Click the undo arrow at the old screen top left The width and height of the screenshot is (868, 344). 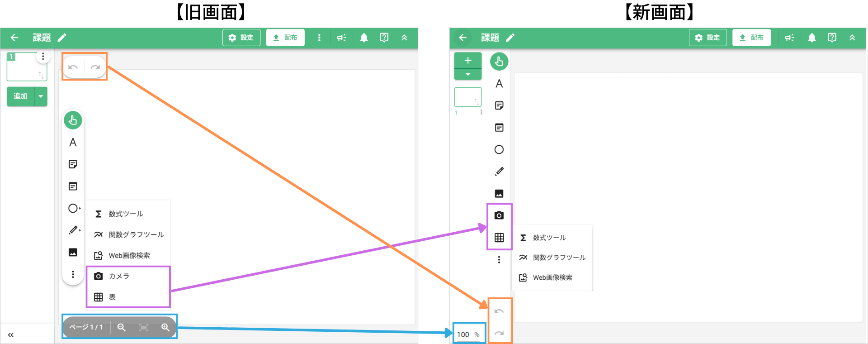73,67
